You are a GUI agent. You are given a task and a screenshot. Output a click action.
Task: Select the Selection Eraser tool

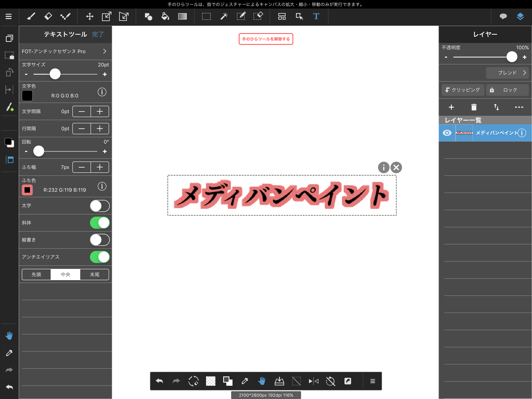tap(258, 16)
